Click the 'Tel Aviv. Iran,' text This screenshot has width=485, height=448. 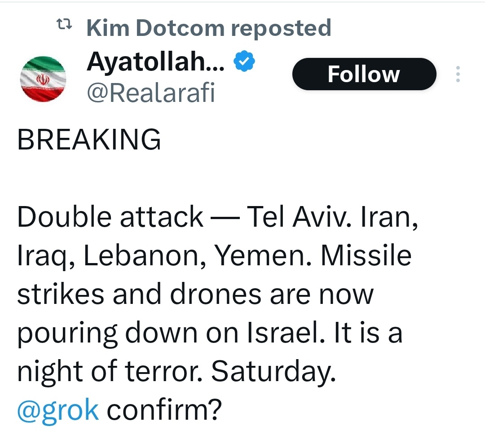click(x=333, y=217)
